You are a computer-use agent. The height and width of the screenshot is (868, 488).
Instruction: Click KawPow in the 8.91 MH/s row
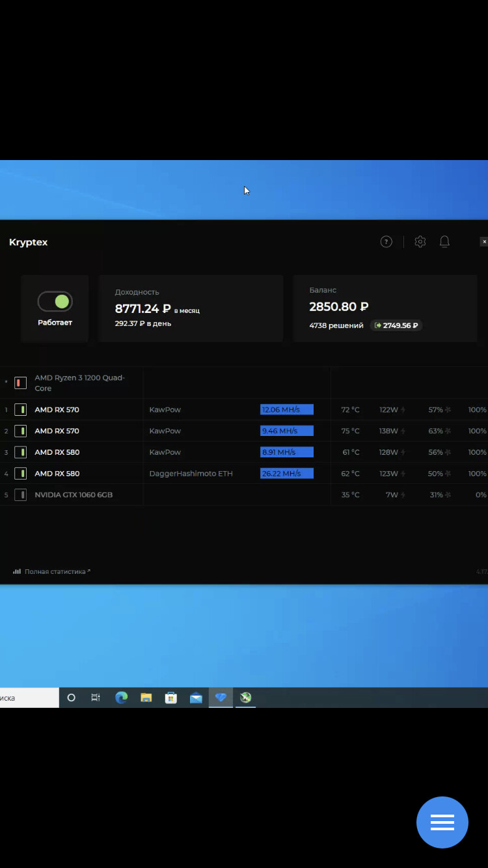tap(165, 452)
